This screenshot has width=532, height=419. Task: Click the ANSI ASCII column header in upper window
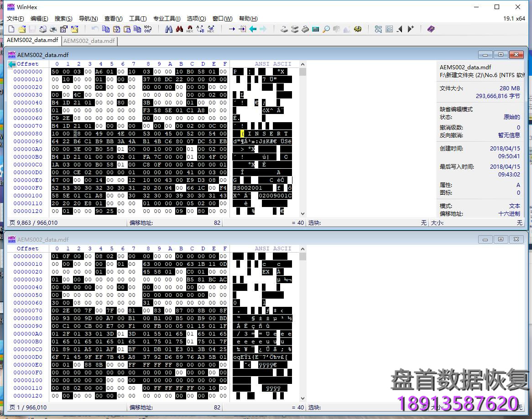tap(273, 64)
